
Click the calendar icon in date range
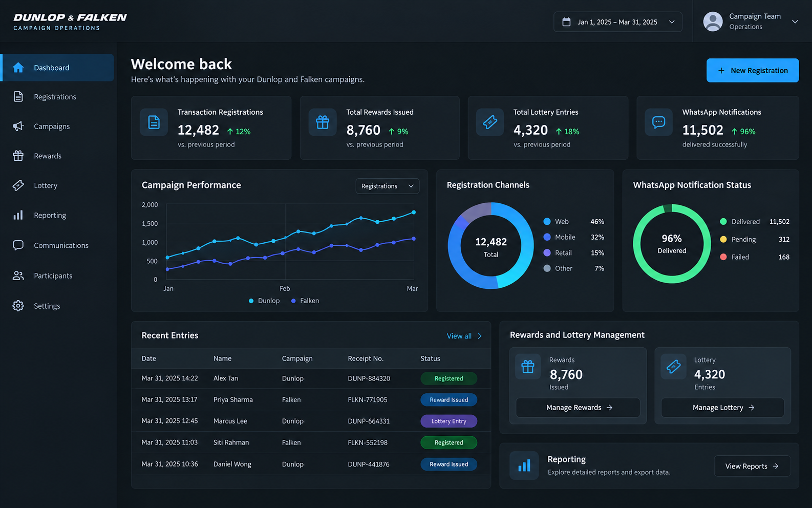point(566,22)
